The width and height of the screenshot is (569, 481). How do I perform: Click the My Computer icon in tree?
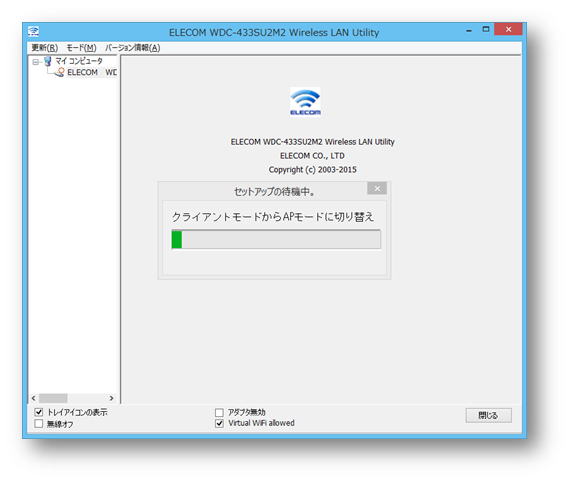tap(48, 61)
